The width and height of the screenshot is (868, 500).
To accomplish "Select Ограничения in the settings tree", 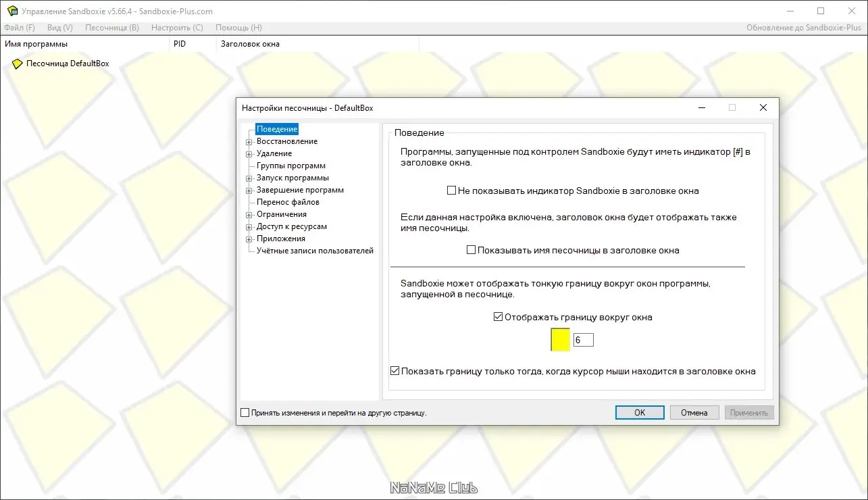I will [x=282, y=214].
